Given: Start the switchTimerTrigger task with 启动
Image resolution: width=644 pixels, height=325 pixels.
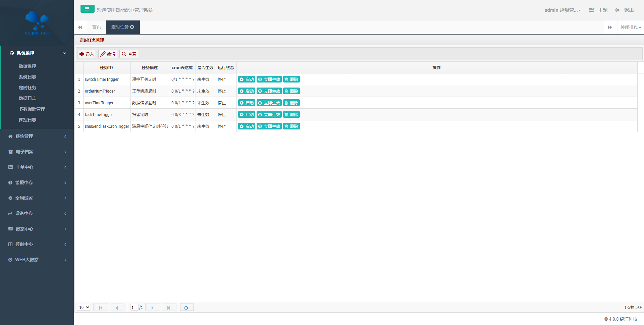Looking at the screenshot, I should point(247,79).
